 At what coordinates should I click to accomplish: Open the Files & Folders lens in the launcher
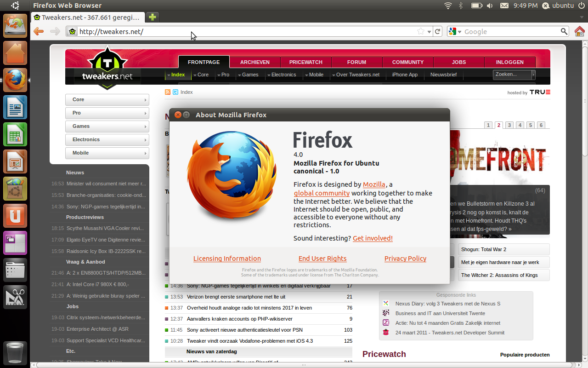click(15, 270)
